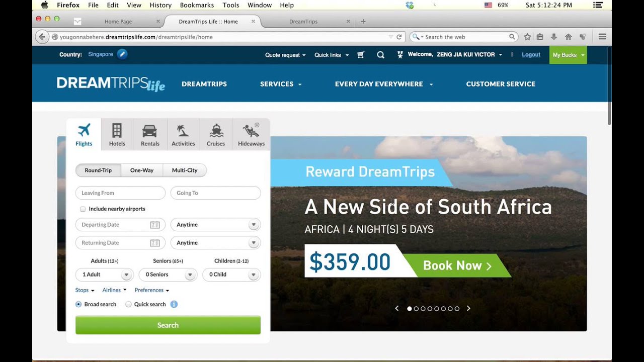Open the Adults count dropdown

[x=104, y=275]
